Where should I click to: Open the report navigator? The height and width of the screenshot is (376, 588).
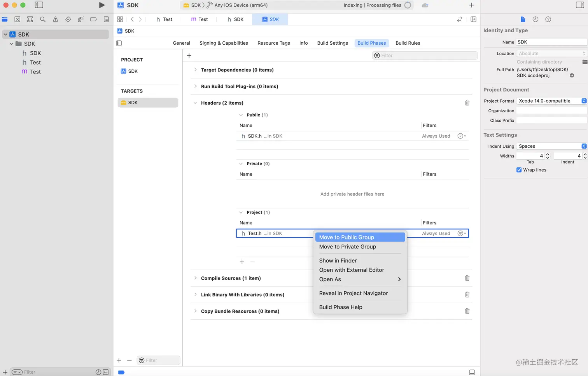coord(106,19)
